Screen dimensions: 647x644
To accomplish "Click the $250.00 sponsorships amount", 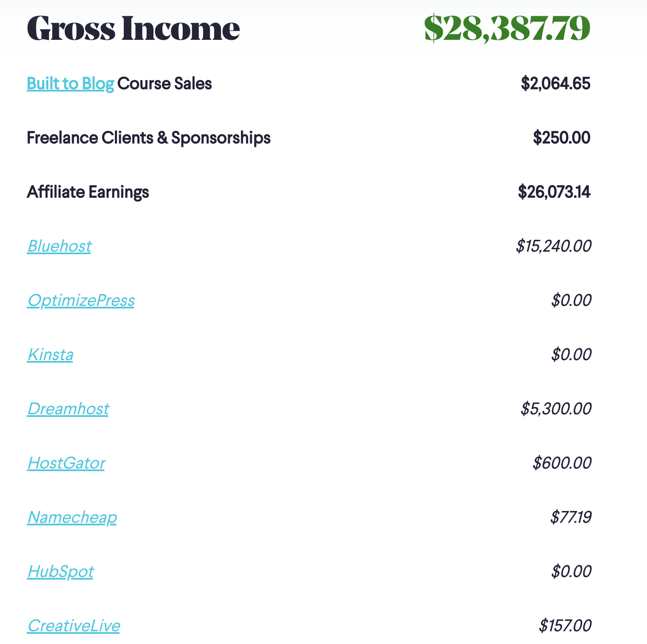I will click(x=561, y=138).
